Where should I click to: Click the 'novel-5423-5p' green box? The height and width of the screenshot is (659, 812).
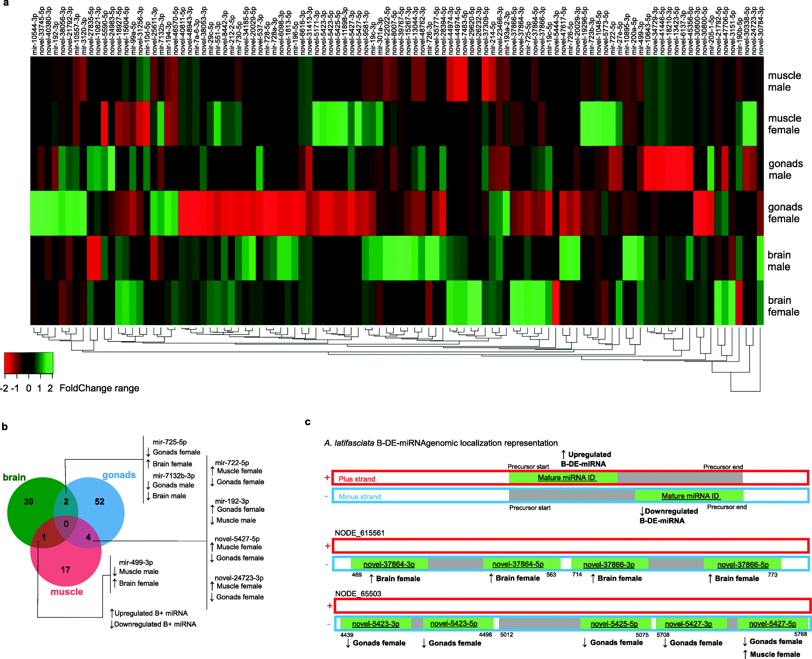point(458,624)
